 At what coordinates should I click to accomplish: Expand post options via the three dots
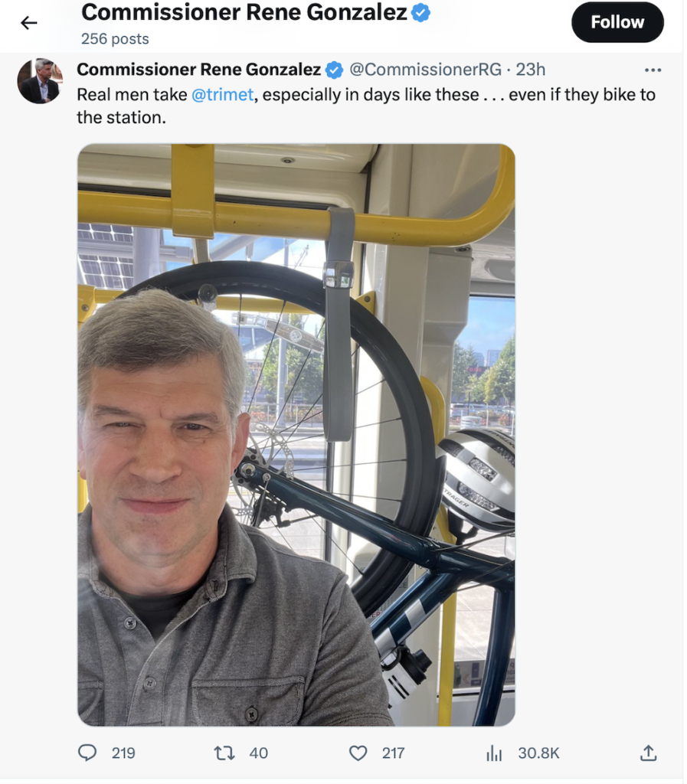point(653,70)
